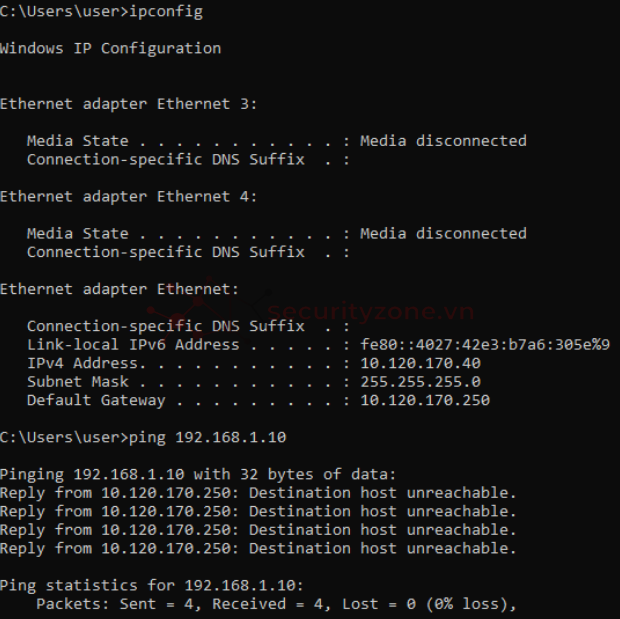Click the ipconfig command text
Image resolution: width=620 pixels, height=619 pixels.
tap(166, 11)
